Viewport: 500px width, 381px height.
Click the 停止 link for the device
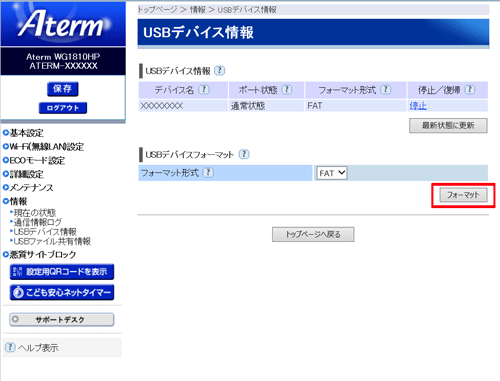[418, 106]
